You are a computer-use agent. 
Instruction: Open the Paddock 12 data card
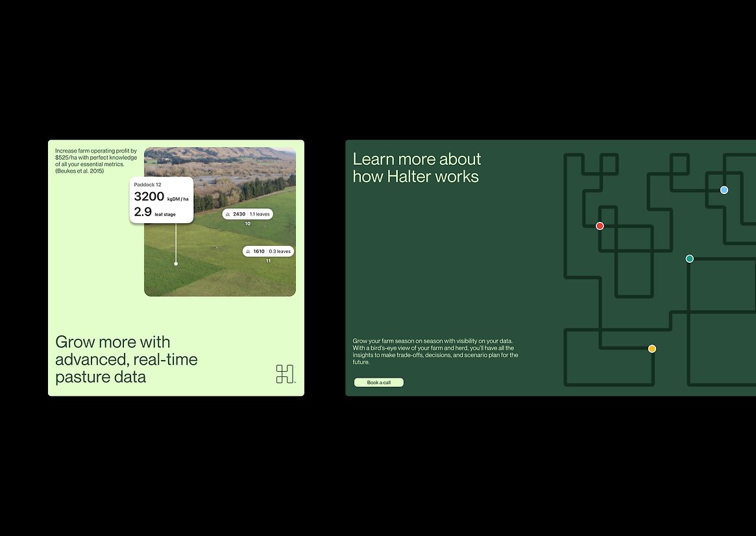click(x=162, y=200)
